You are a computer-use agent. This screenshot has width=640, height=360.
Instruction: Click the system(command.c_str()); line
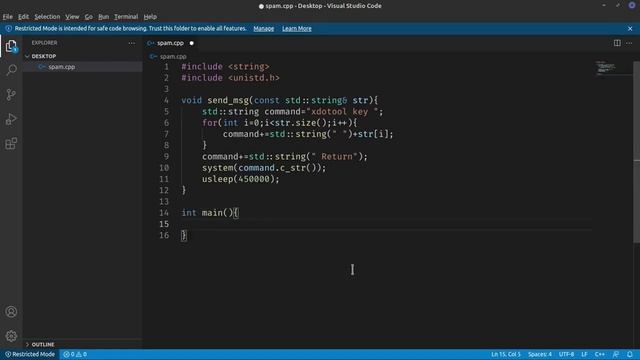pos(264,168)
